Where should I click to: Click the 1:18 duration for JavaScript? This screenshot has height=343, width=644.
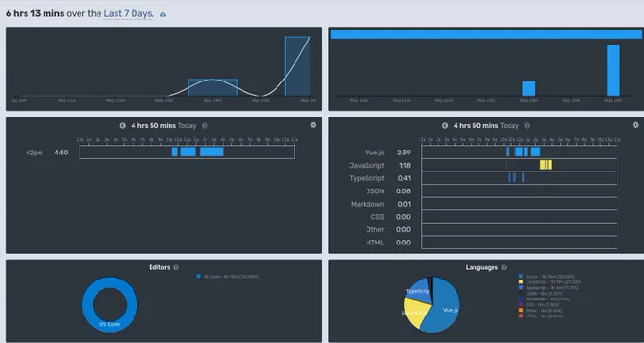tap(404, 165)
